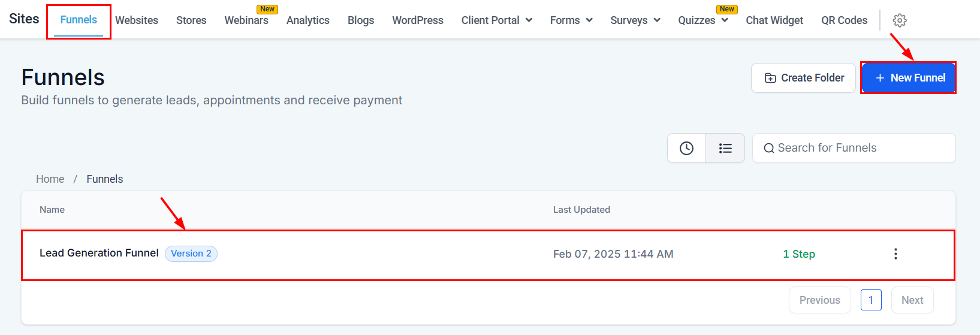Open the Chat Widget tab

[774, 20]
